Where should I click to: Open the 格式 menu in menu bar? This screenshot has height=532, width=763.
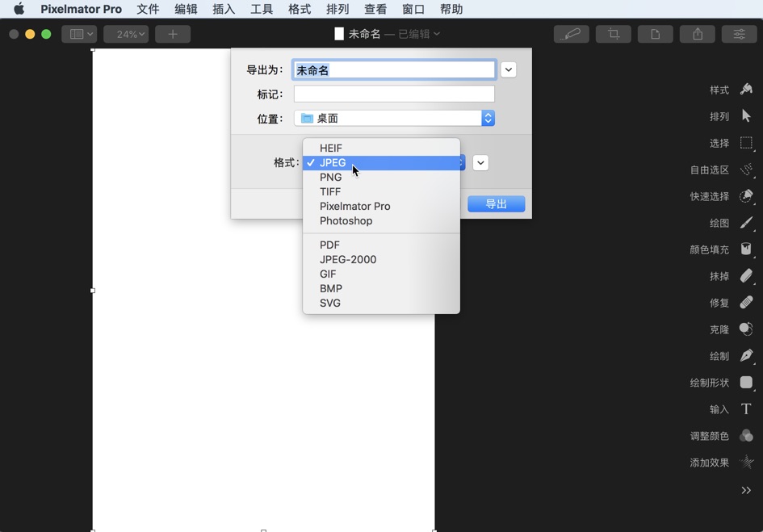(x=300, y=9)
